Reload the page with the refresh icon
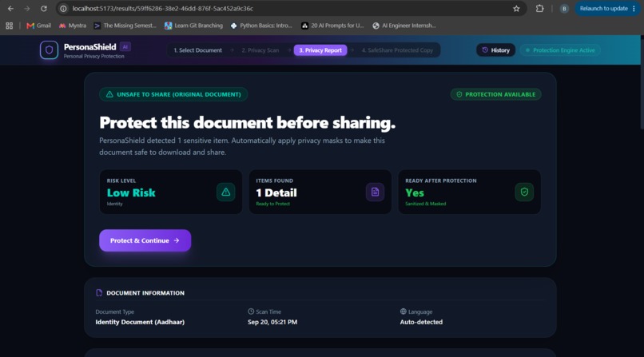 43,9
